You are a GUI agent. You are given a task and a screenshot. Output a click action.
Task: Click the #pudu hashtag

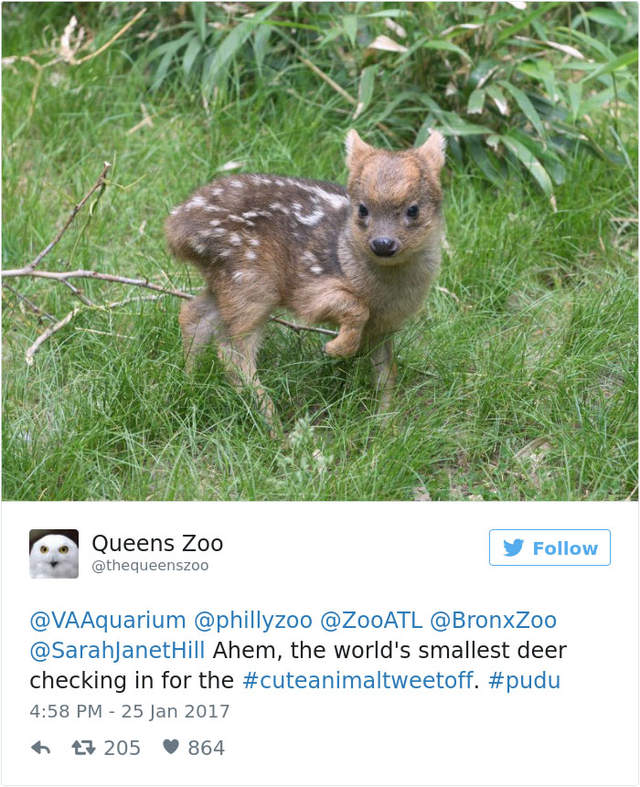524,681
